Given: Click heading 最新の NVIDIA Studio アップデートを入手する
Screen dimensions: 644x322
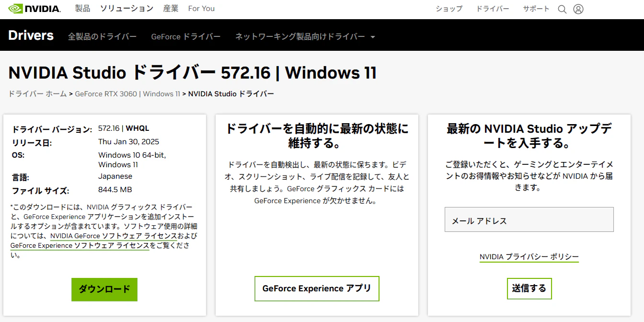Looking at the screenshot, I should [529, 136].
